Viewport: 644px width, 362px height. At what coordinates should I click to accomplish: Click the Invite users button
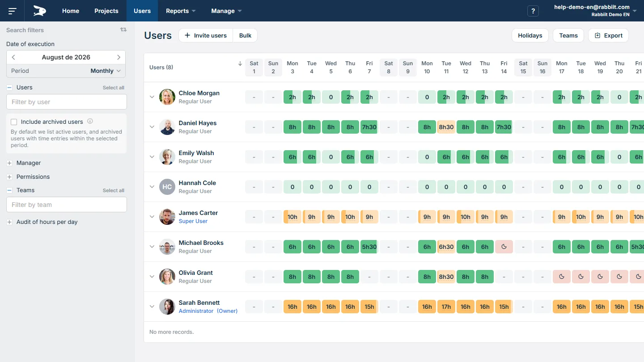(x=206, y=35)
